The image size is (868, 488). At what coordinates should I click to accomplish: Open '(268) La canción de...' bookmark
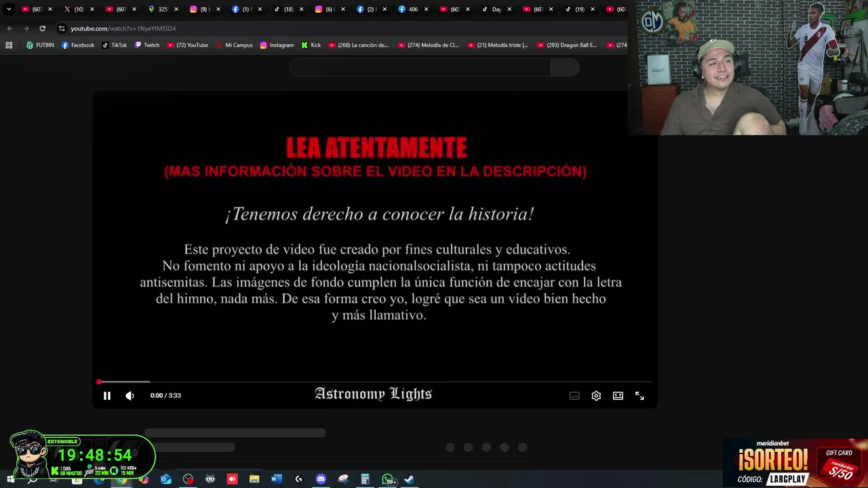pos(359,45)
